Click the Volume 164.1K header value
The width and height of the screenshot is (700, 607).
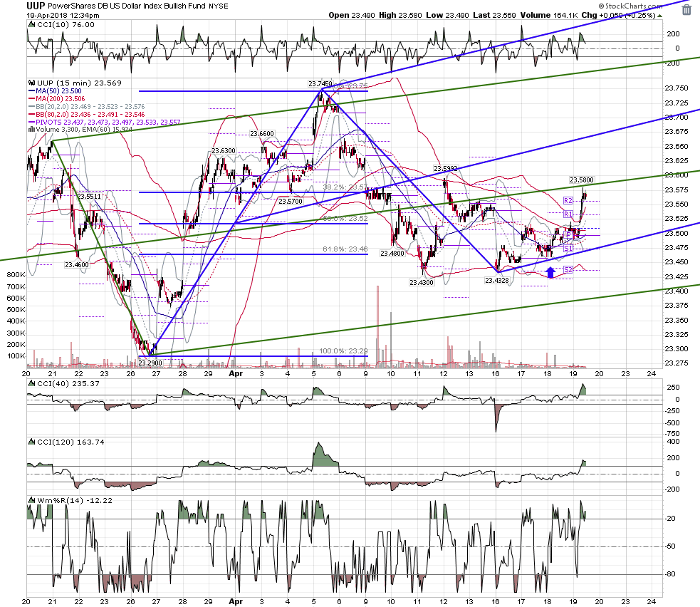pyautogui.click(x=548, y=15)
